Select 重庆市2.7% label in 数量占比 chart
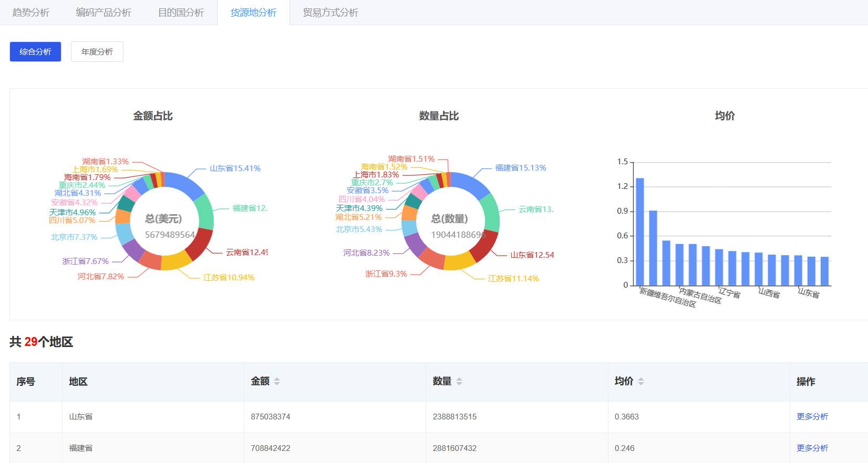This screenshot has width=868, height=463. (x=373, y=183)
